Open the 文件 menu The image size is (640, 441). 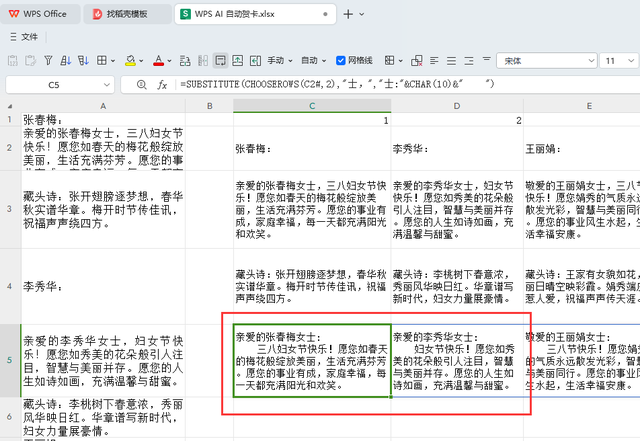[x=29, y=37]
